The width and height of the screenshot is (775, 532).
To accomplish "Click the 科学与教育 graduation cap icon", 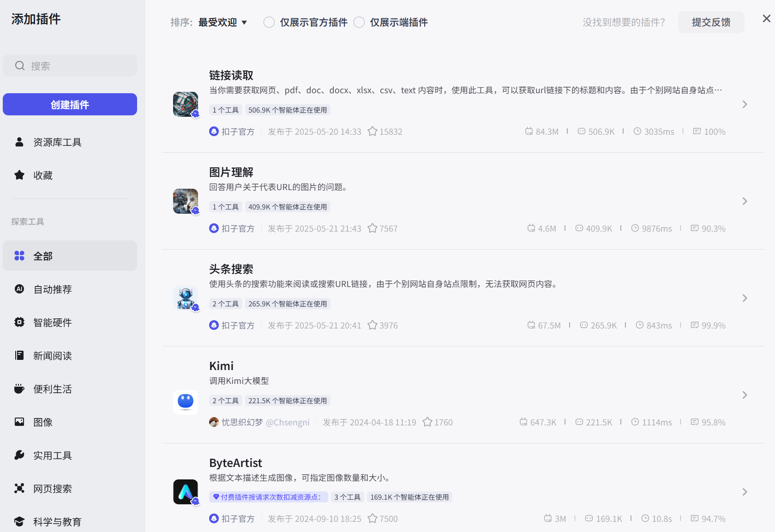I will [x=19, y=521].
